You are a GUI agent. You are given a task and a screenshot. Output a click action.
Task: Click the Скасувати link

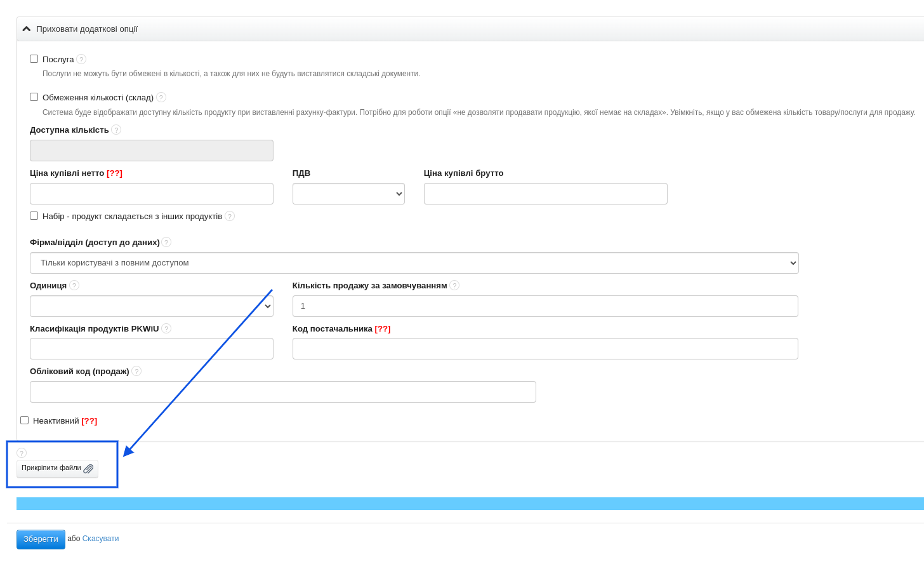point(100,539)
